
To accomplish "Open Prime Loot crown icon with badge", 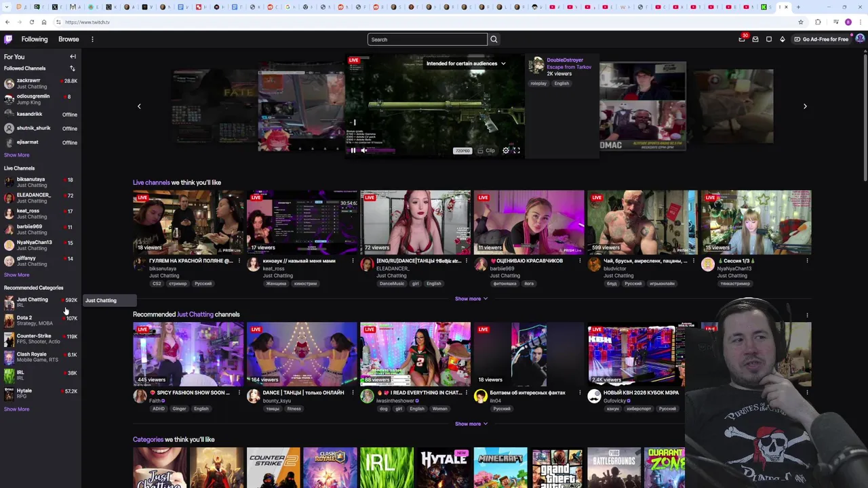I will 742,39.
